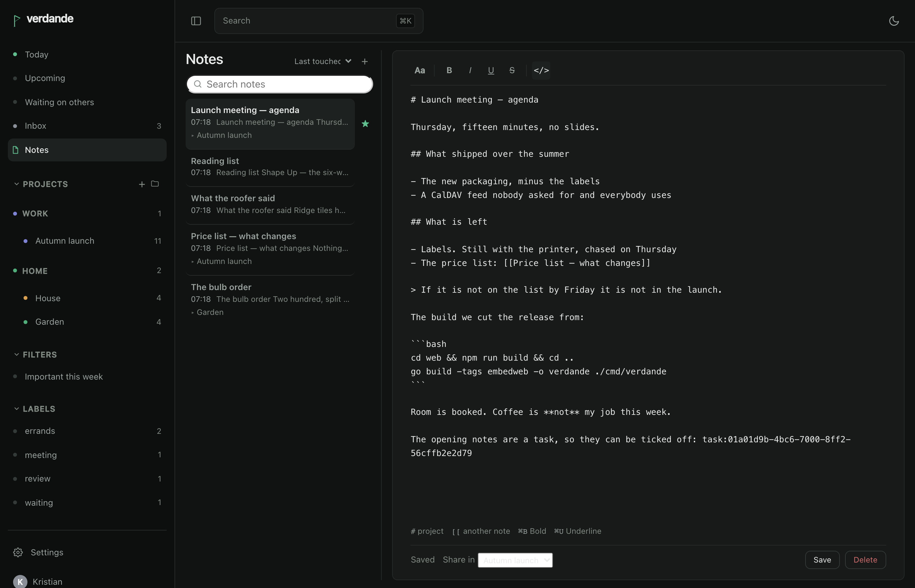Open Important this week filter

87,377
